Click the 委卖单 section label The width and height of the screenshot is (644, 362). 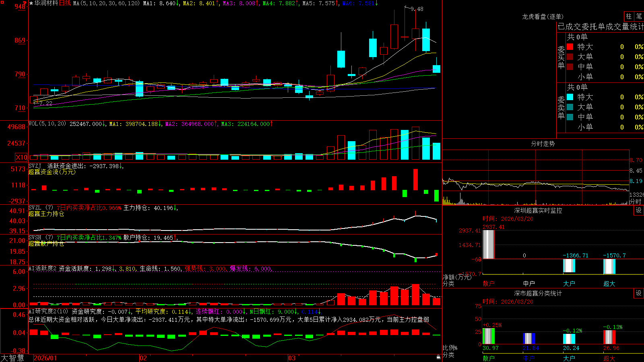click(561, 107)
